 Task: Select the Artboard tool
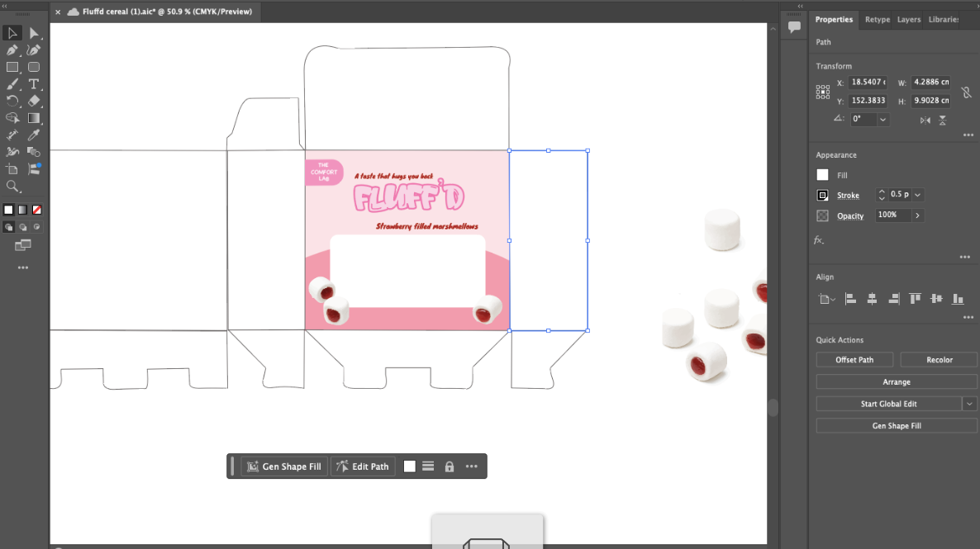pyautogui.click(x=12, y=168)
